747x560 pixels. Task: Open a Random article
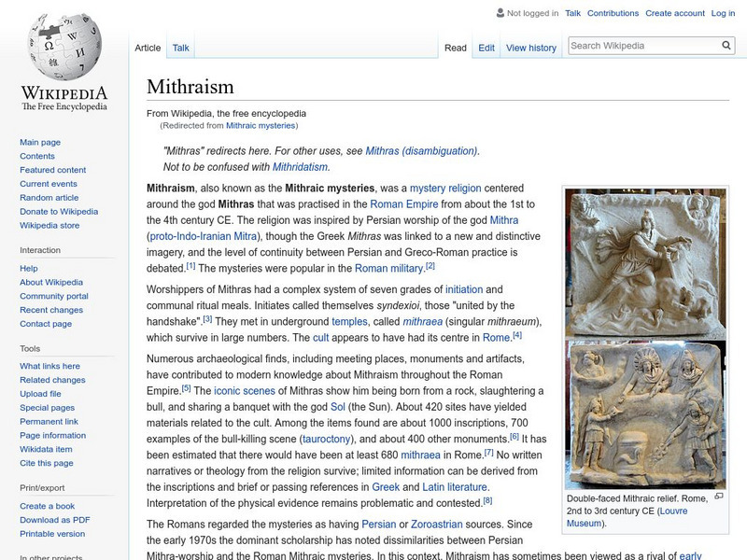pyautogui.click(x=49, y=197)
